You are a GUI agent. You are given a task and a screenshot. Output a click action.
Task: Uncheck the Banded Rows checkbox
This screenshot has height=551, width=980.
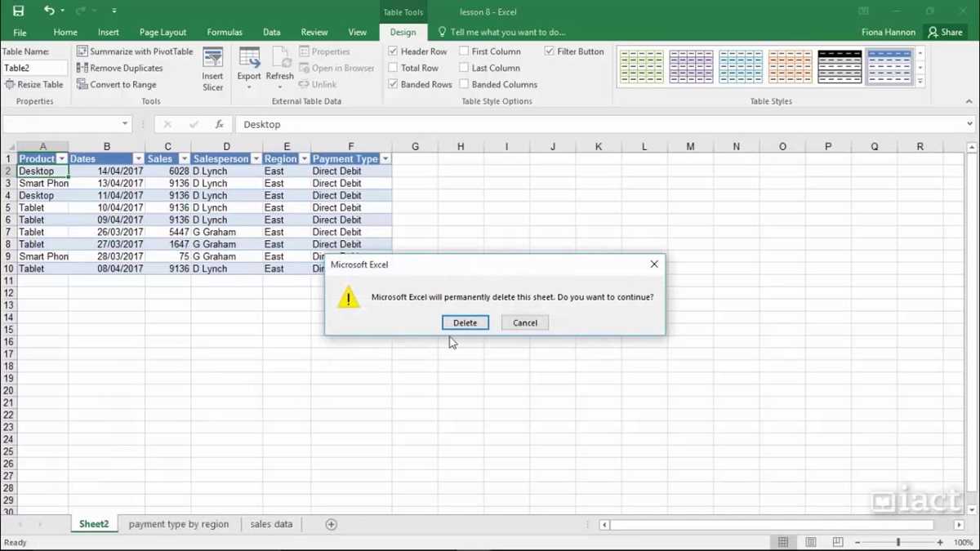click(395, 84)
